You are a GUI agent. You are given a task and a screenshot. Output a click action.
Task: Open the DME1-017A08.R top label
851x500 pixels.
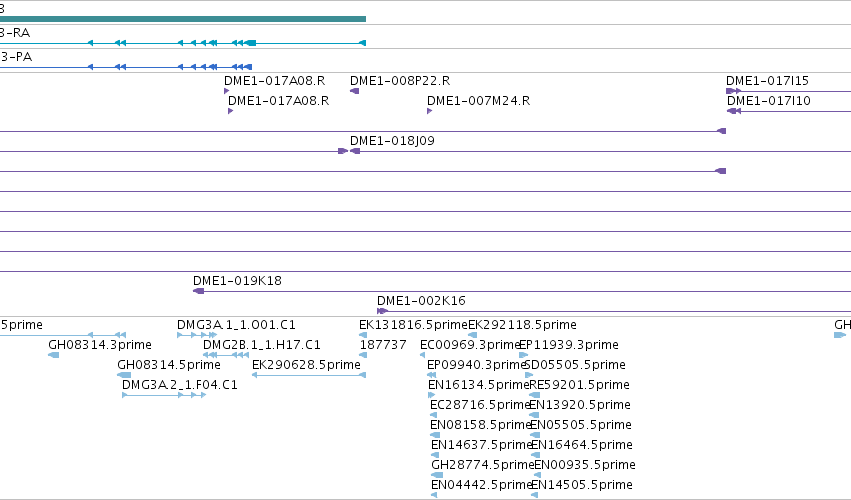click(275, 81)
